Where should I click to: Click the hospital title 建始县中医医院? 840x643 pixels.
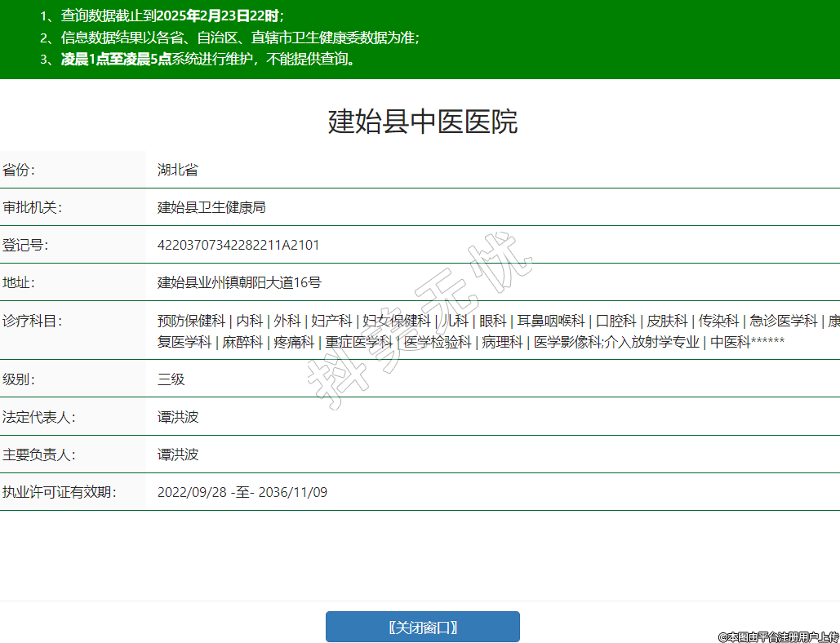pyautogui.click(x=422, y=122)
